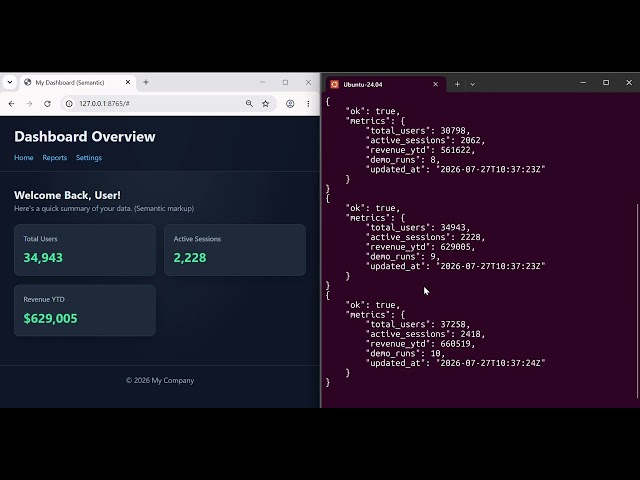
Task: Bookmark this page with the star
Action: tap(266, 104)
